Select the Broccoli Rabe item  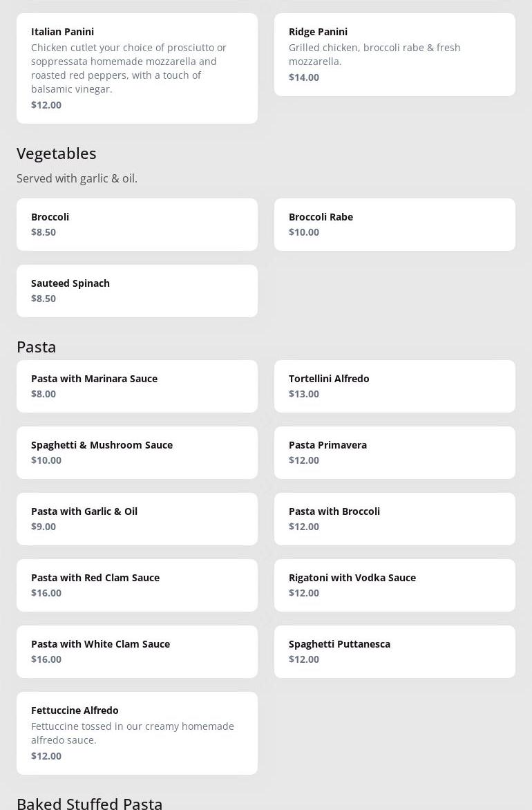[x=395, y=224]
